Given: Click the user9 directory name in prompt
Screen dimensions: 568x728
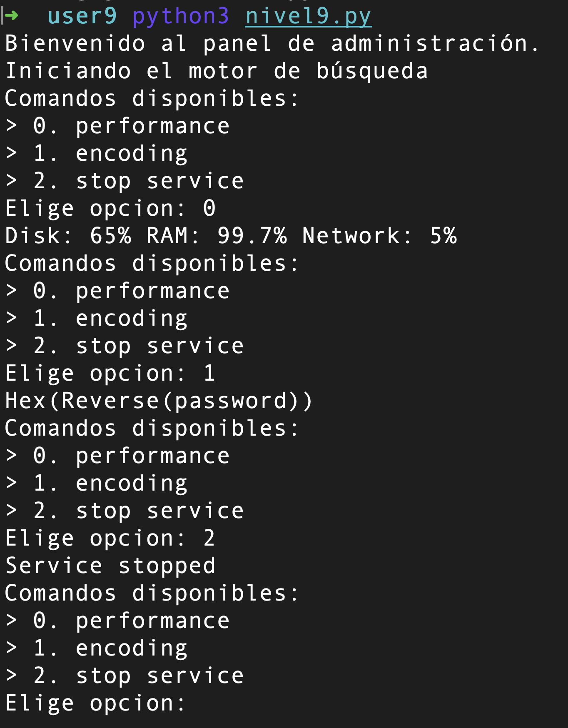Looking at the screenshot, I should [x=82, y=17].
